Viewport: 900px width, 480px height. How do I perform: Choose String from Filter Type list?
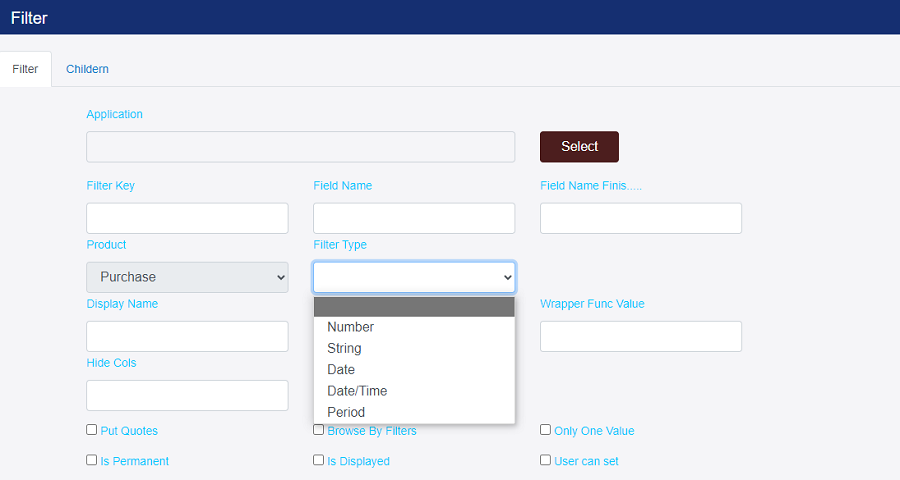coord(414,349)
